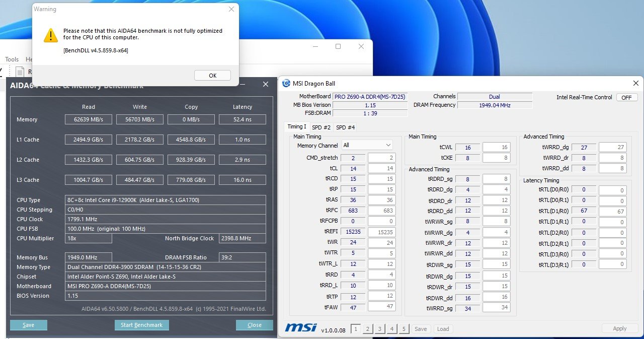This screenshot has width=644, height=339.
Task: Click the tWRRD_sg input showing 34
Action: [x=496, y=308]
